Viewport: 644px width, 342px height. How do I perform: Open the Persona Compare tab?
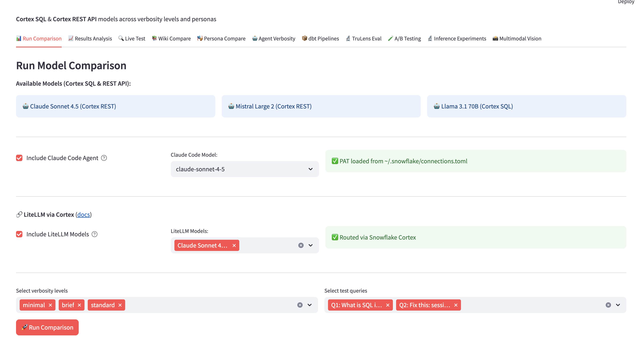click(x=221, y=38)
